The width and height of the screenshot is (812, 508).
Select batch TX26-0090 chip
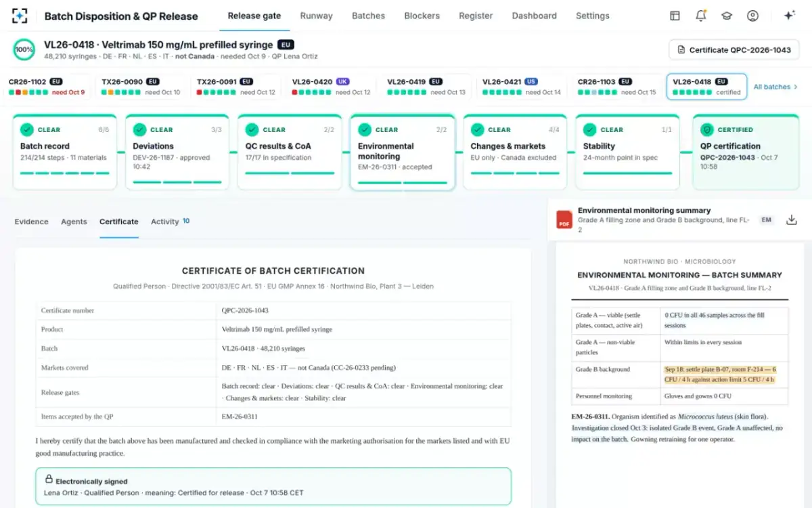pos(142,87)
